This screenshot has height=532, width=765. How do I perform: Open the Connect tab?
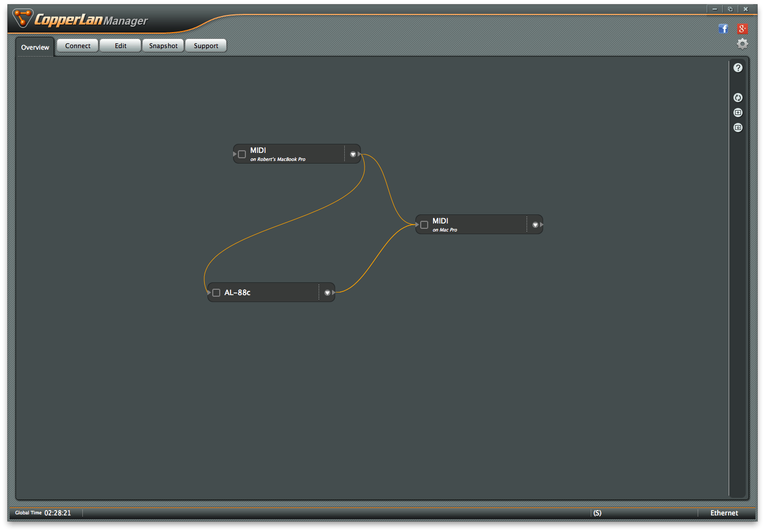click(x=78, y=45)
